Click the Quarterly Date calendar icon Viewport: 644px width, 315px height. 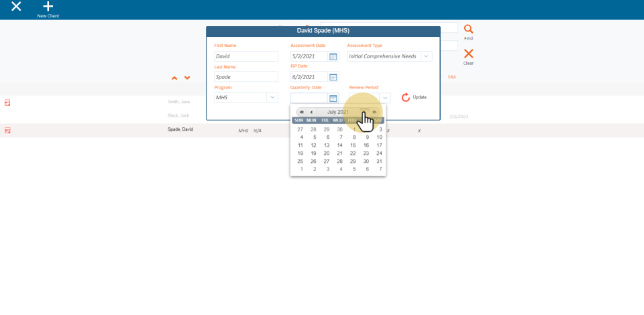[x=333, y=98]
